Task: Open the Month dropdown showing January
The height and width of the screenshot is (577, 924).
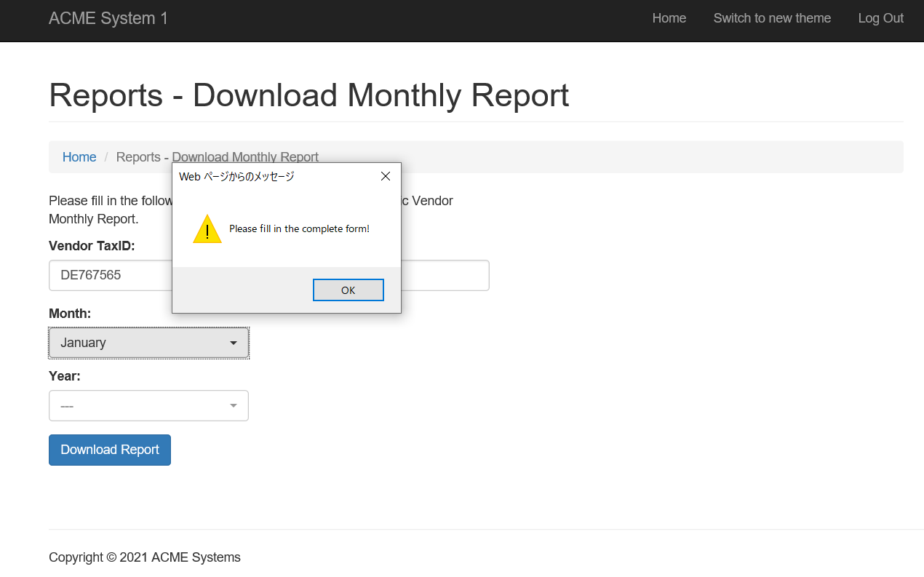Action: tap(149, 343)
